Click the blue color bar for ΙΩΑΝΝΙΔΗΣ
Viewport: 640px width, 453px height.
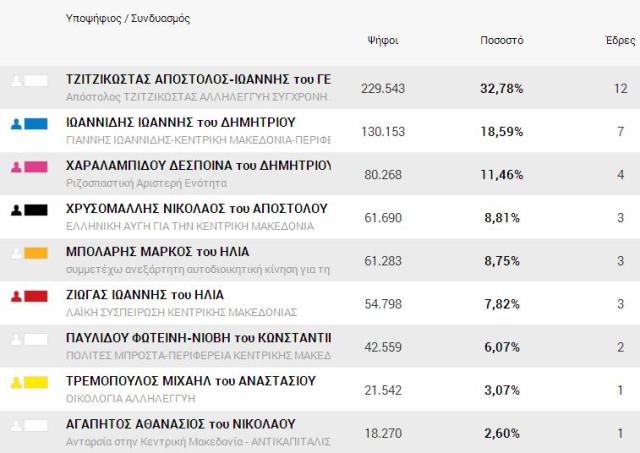point(36,124)
